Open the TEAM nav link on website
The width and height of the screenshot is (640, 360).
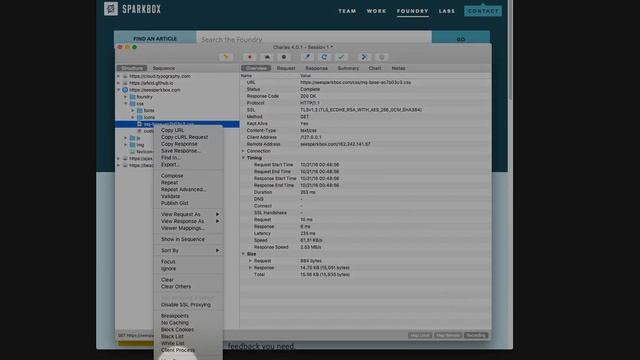(347, 11)
